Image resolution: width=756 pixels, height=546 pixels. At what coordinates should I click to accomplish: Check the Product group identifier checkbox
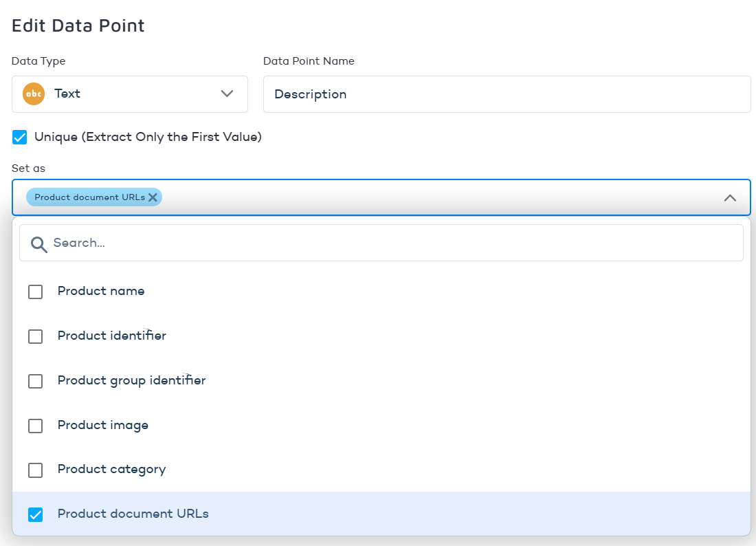click(x=35, y=381)
